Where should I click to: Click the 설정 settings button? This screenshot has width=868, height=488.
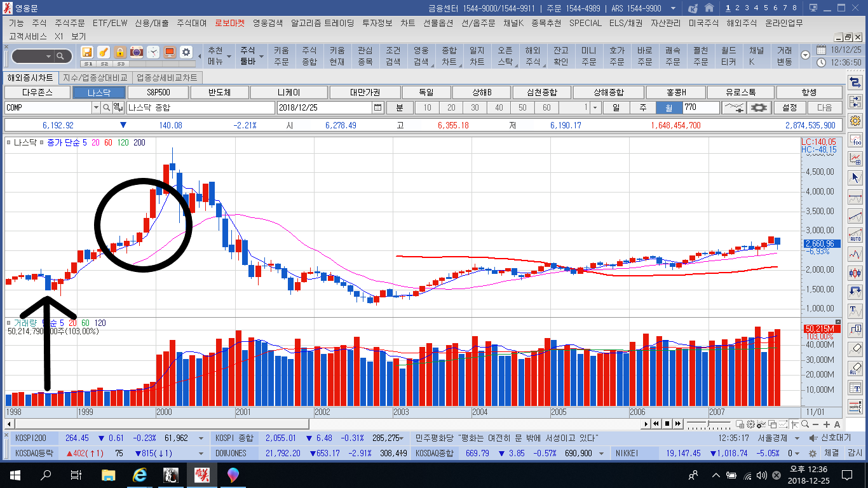tap(790, 107)
